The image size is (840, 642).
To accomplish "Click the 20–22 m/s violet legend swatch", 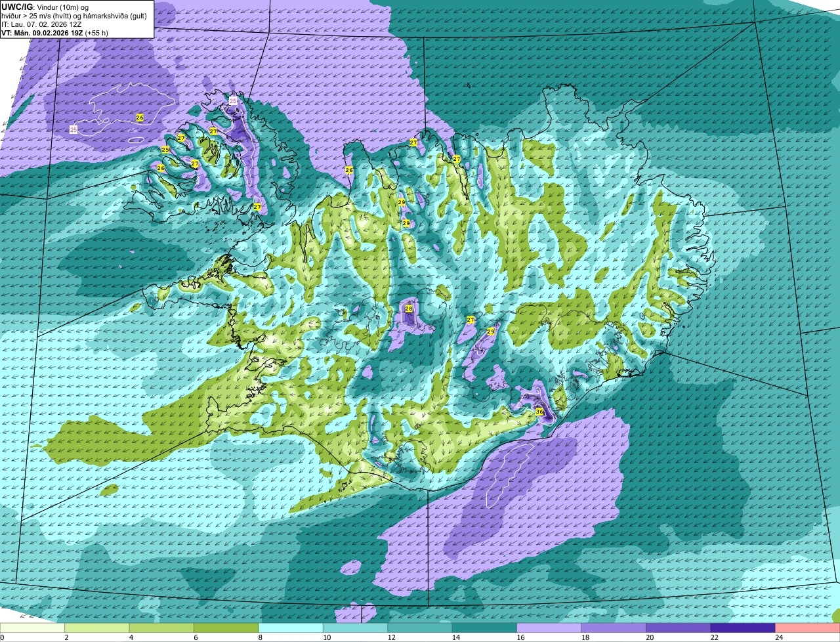I will coord(679,628).
